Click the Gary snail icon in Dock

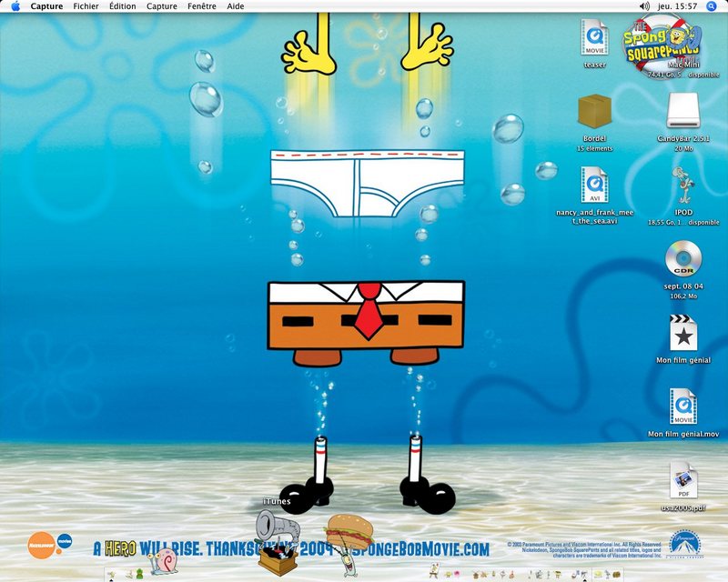(x=164, y=562)
